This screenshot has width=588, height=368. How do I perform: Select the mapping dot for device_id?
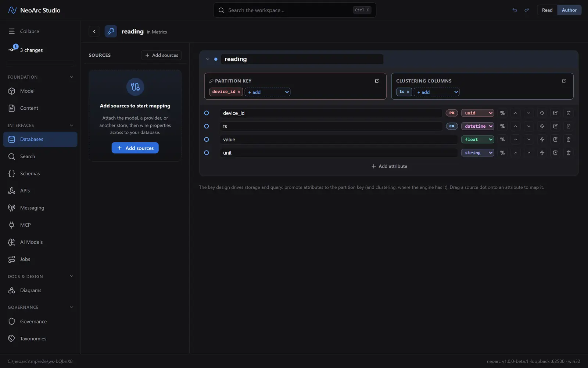(x=207, y=113)
